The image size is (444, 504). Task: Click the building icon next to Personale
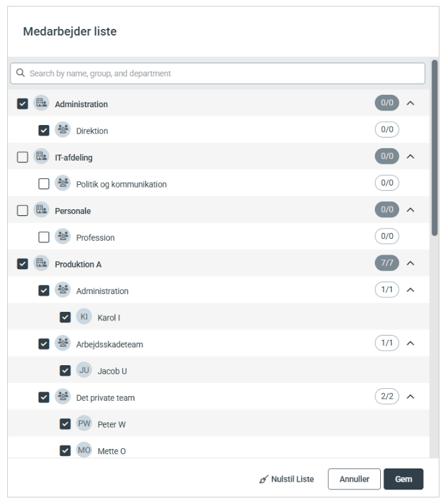tap(41, 210)
